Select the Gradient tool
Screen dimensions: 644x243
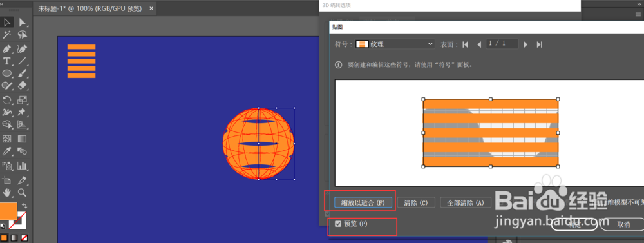pyautogui.click(x=22, y=139)
